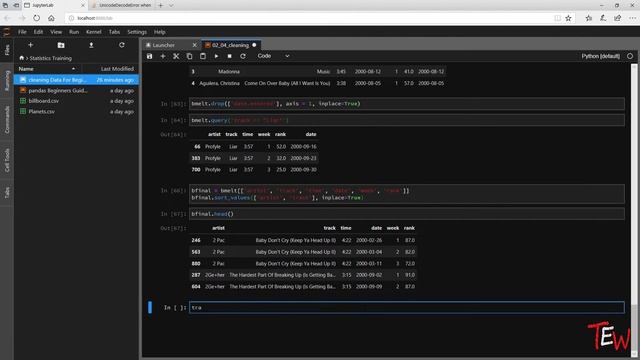Click the bfinal sort_values code cell
This screenshot has width=640, height=360.
pyautogui.click(x=407, y=194)
